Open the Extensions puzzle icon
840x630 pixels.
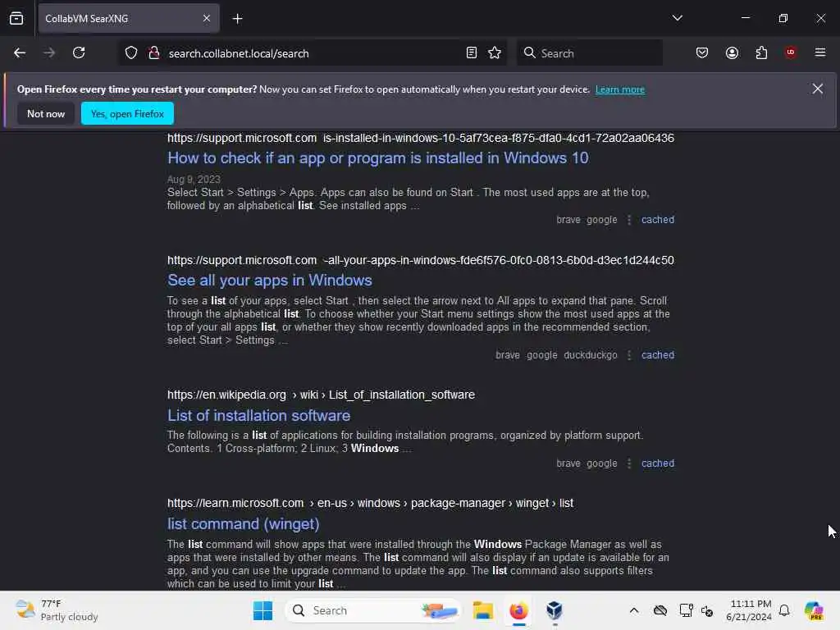pos(761,52)
